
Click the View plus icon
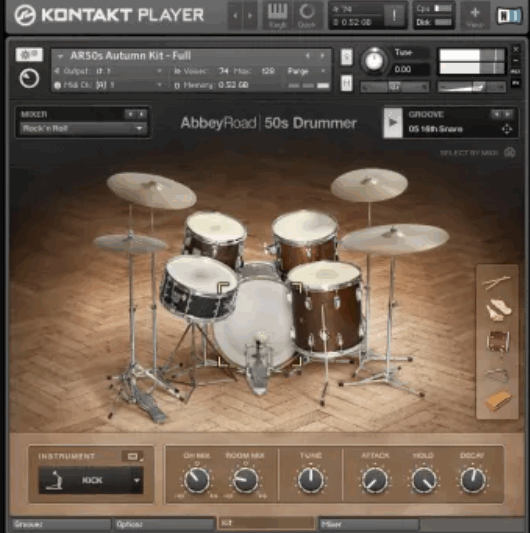coord(475,15)
